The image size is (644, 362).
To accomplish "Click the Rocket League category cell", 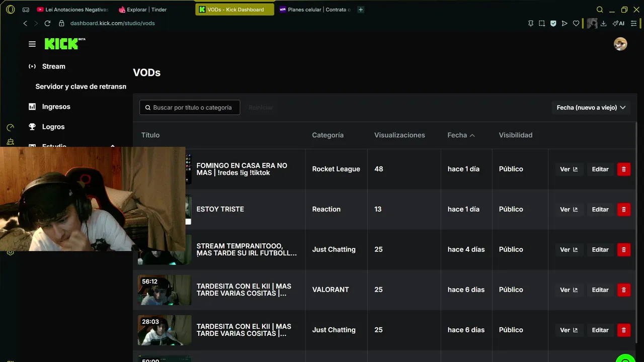I will pyautogui.click(x=336, y=169).
